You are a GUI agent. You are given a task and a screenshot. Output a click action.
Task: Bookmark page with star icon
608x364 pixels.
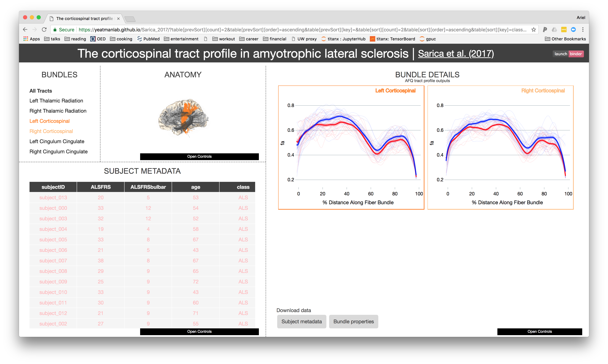(x=533, y=30)
